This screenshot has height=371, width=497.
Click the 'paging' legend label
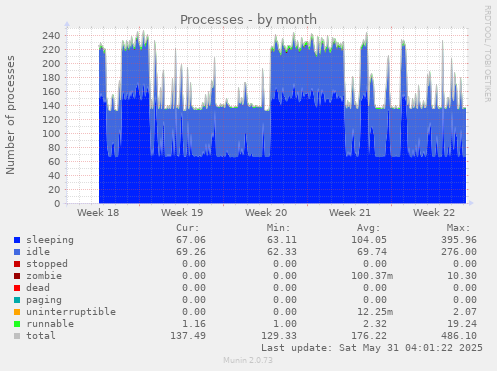click(x=44, y=300)
